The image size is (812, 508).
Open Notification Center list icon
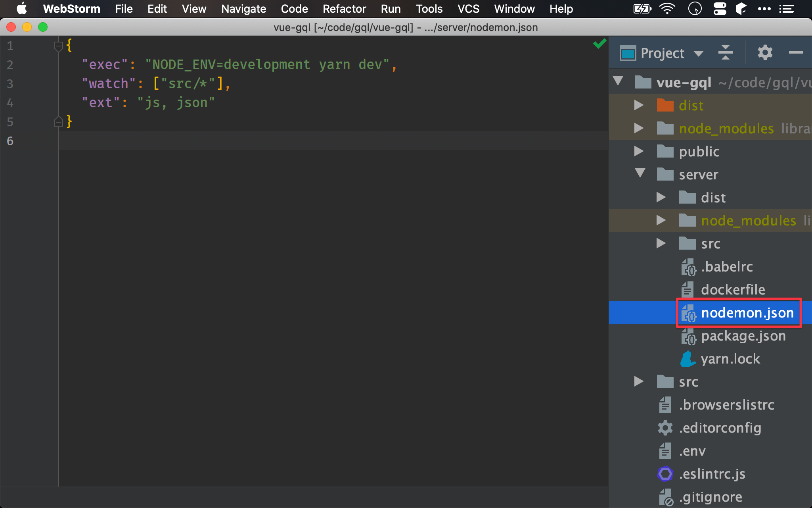pyautogui.click(x=786, y=8)
